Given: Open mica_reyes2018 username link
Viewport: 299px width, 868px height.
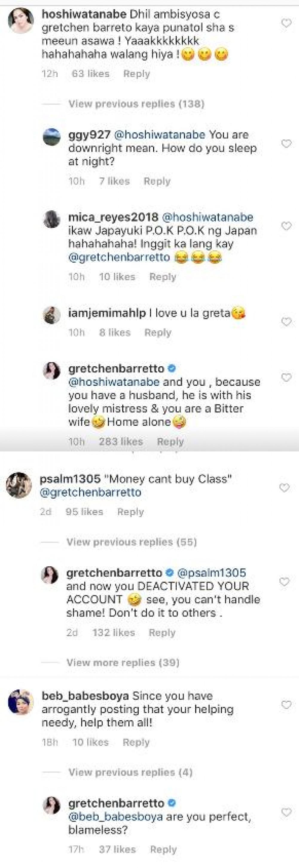Looking at the screenshot, I should click(x=113, y=217).
